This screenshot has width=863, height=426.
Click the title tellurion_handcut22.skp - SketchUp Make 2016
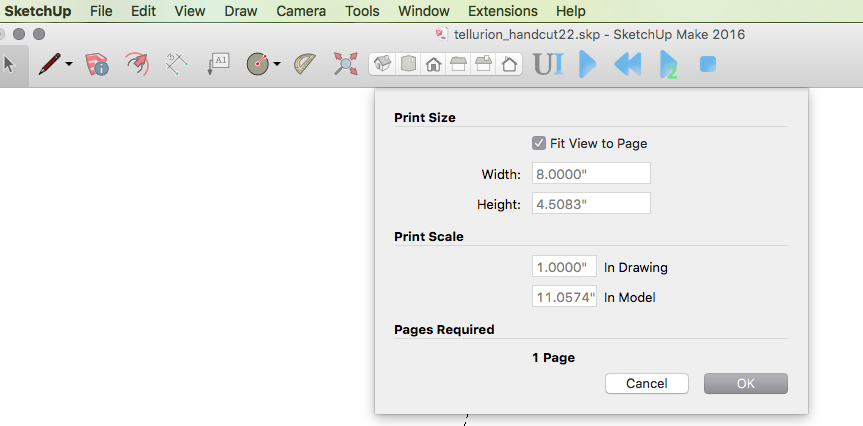click(599, 35)
